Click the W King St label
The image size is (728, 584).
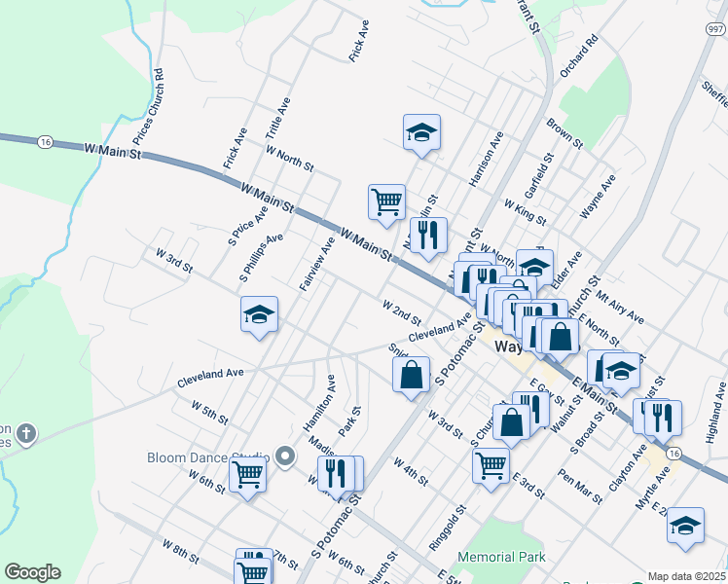point(526,212)
